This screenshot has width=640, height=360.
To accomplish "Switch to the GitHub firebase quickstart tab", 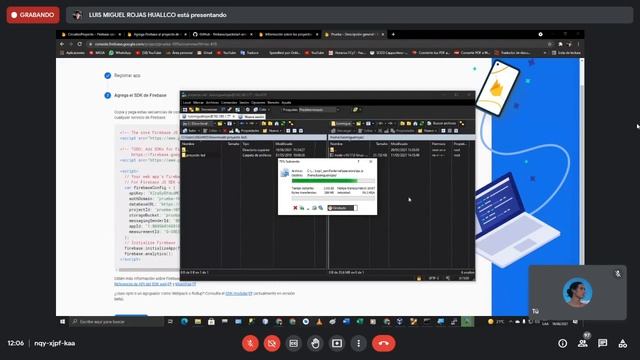I will coord(222,34).
